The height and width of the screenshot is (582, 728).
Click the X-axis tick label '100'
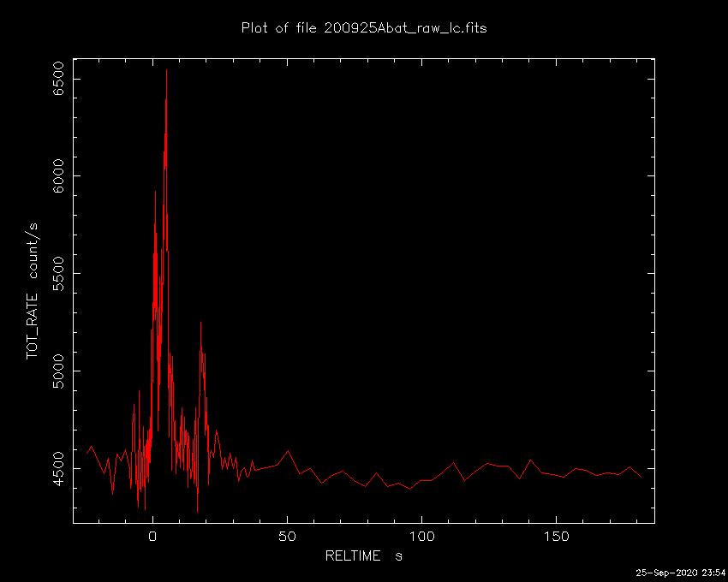pyautogui.click(x=421, y=537)
